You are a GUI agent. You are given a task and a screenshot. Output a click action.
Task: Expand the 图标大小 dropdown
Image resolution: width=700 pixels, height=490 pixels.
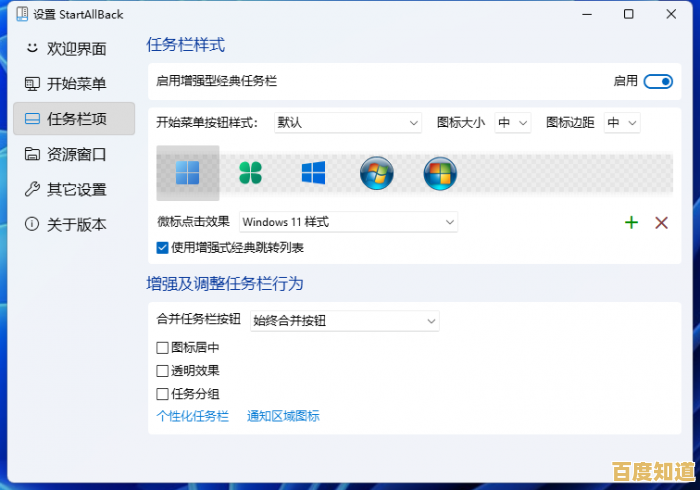(512, 123)
